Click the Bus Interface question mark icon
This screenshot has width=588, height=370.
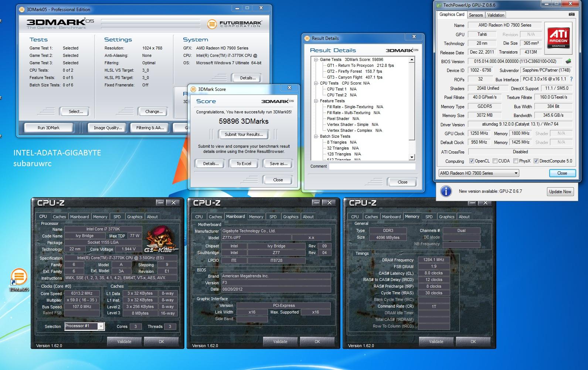coord(571,79)
